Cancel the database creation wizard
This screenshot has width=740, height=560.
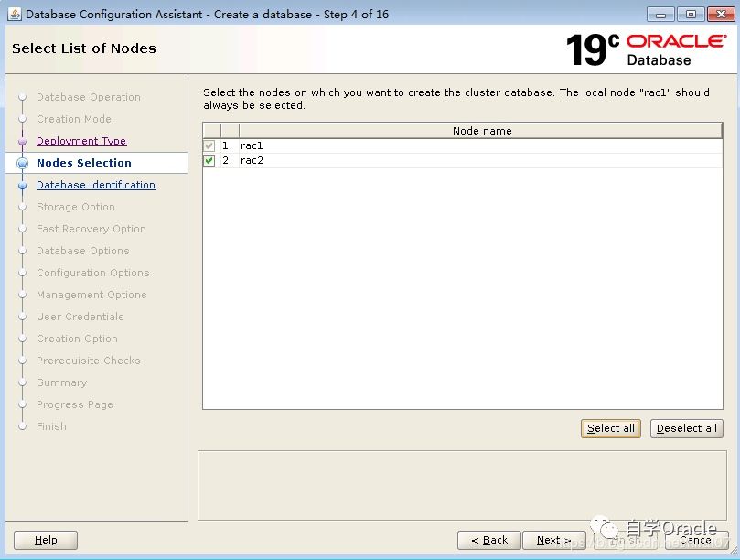click(x=697, y=540)
